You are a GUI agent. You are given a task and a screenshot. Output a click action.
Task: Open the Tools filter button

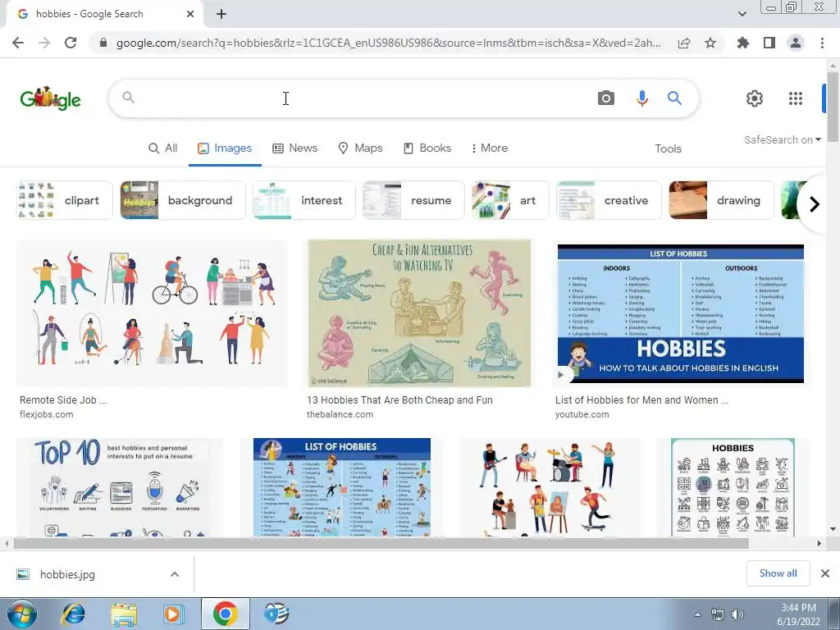click(x=668, y=149)
